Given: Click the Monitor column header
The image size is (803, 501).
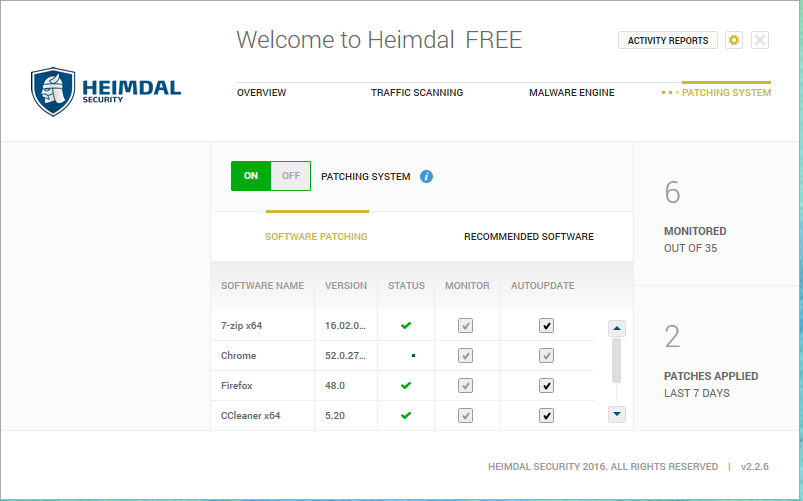Looking at the screenshot, I should [467, 286].
